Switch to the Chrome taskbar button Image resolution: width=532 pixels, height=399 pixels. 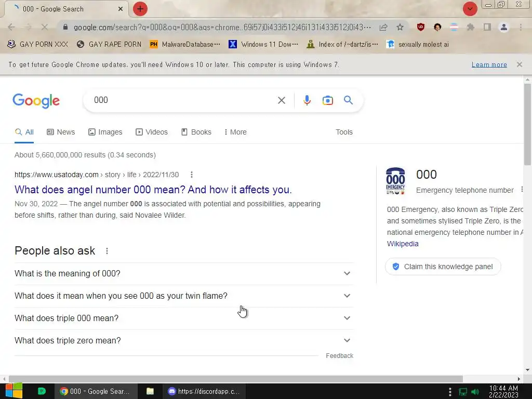coord(96,391)
